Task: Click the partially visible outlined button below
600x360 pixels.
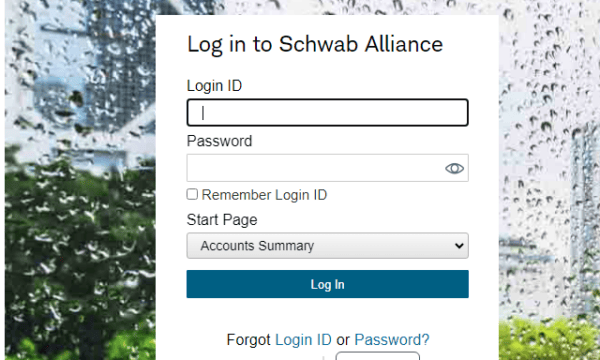Action: tap(378, 356)
